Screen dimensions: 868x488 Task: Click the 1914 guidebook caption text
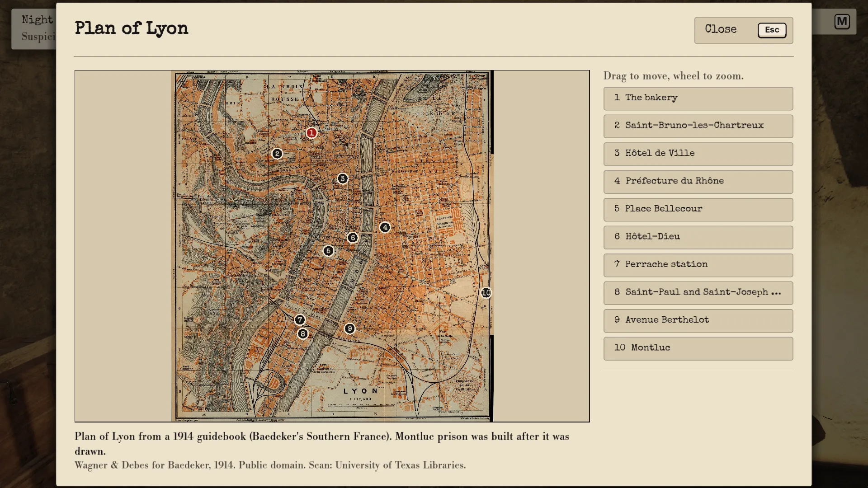click(x=321, y=444)
